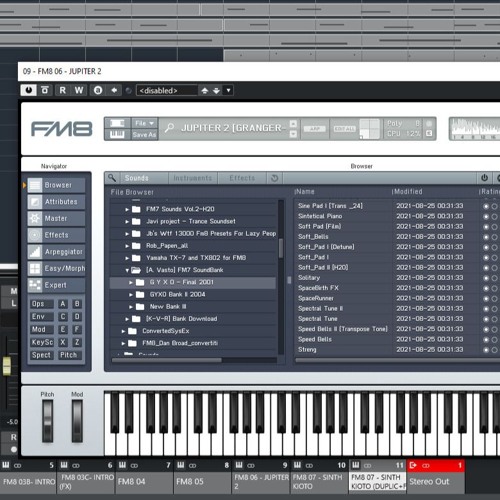Click the Ops button in Expert section

(x=42, y=304)
